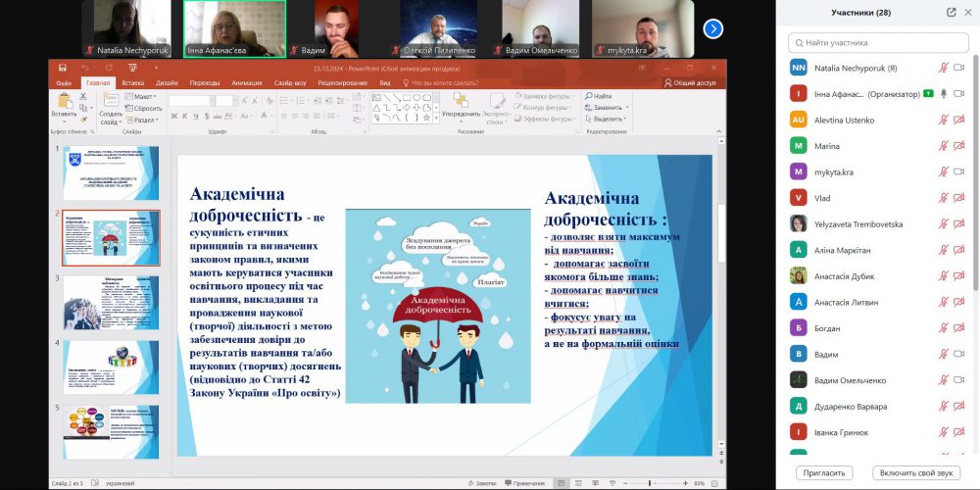
Task: Click Find (Найти) in the ribbon
Action: click(601, 96)
